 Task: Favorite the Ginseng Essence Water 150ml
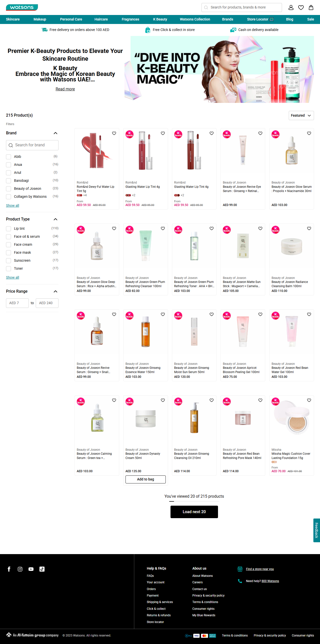pyautogui.click(x=163, y=314)
